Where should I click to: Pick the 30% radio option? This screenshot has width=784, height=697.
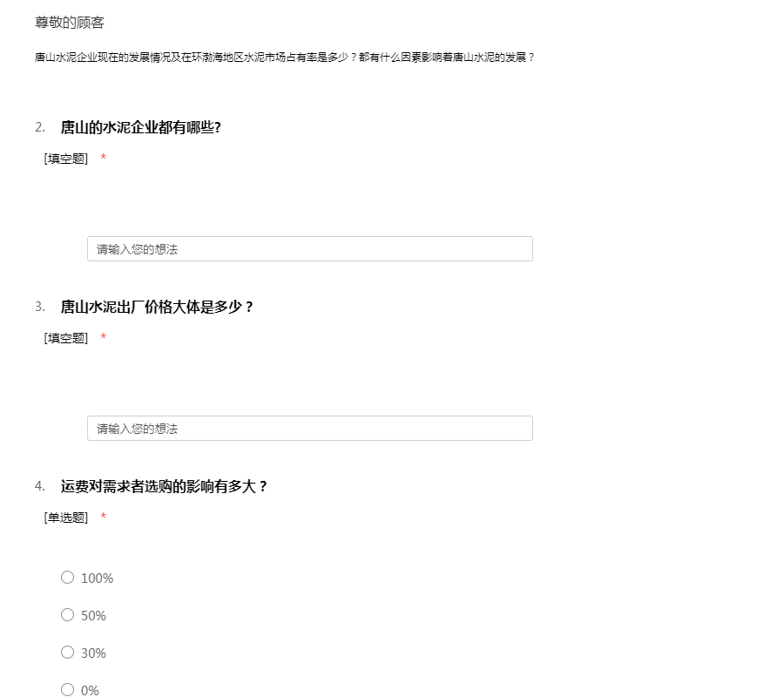click(x=67, y=653)
